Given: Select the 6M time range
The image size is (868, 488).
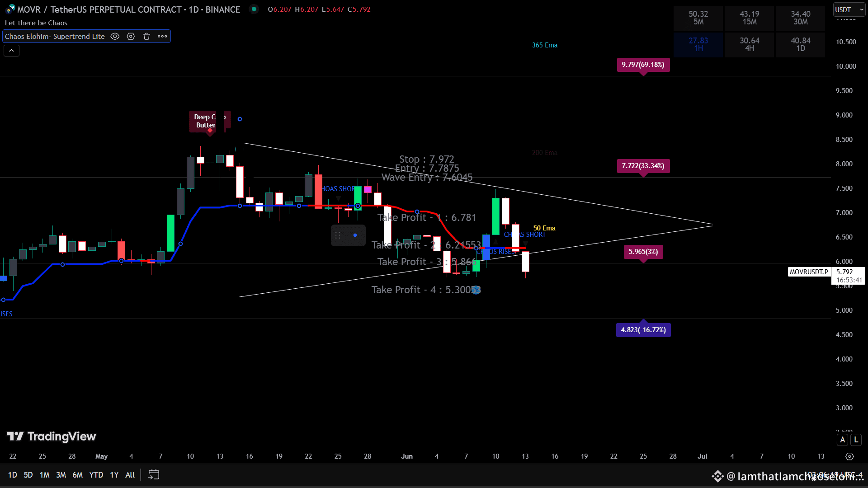Looking at the screenshot, I should [x=78, y=475].
